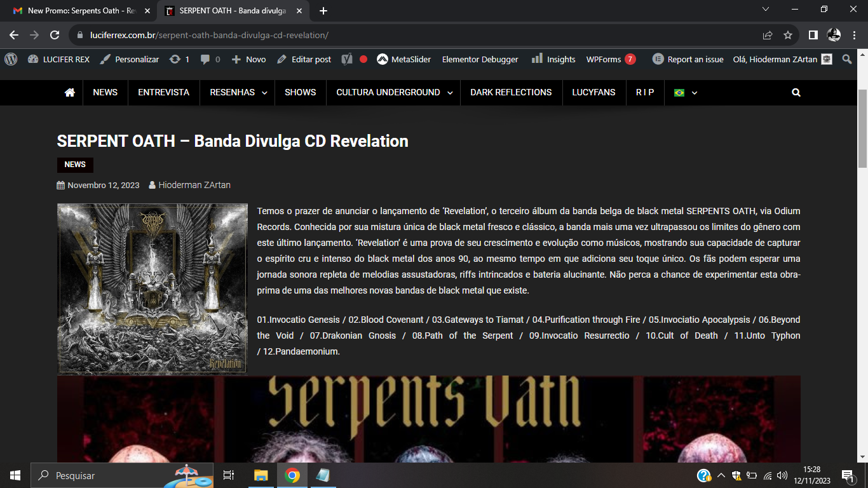This screenshot has width=868, height=488.
Task: Click admin bar search magnifier
Action: (x=846, y=59)
